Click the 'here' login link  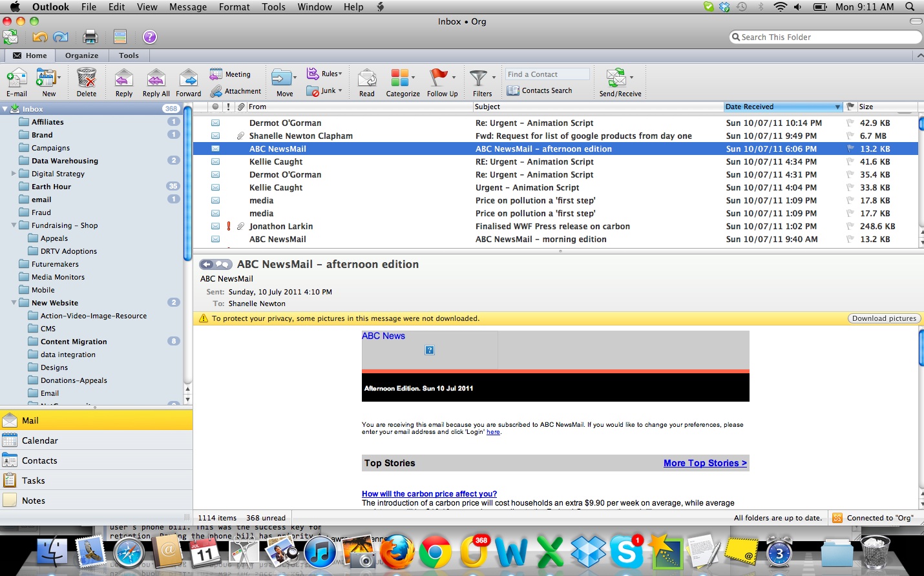493,432
